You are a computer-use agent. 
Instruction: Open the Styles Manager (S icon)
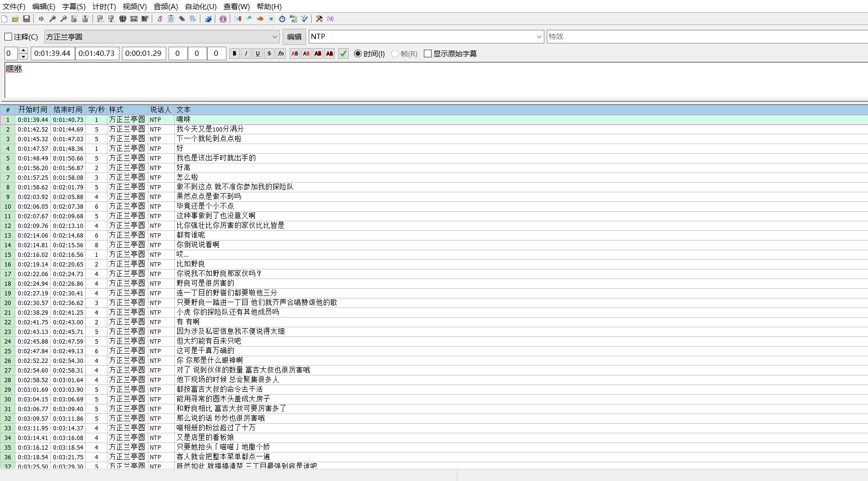pyautogui.click(x=160, y=19)
